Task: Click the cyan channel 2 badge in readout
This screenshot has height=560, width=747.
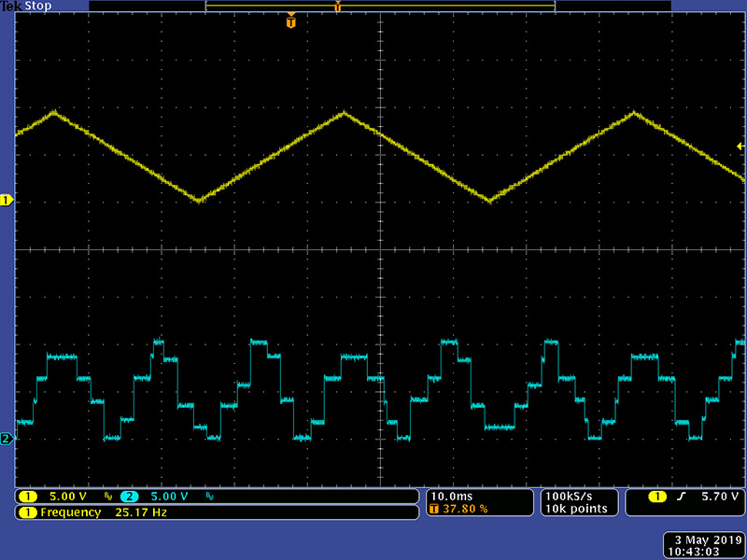Action: coord(129,497)
